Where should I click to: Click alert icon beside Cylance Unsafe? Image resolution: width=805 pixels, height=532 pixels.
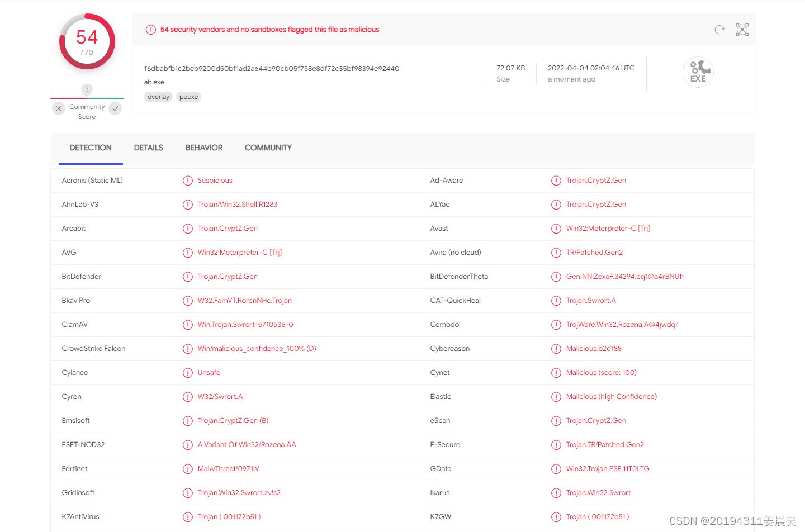(x=188, y=373)
